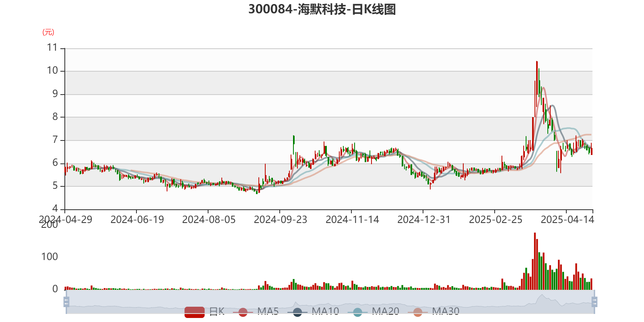The image size is (644, 322).
Task: Click the price axis label 11
Action: pos(52,47)
